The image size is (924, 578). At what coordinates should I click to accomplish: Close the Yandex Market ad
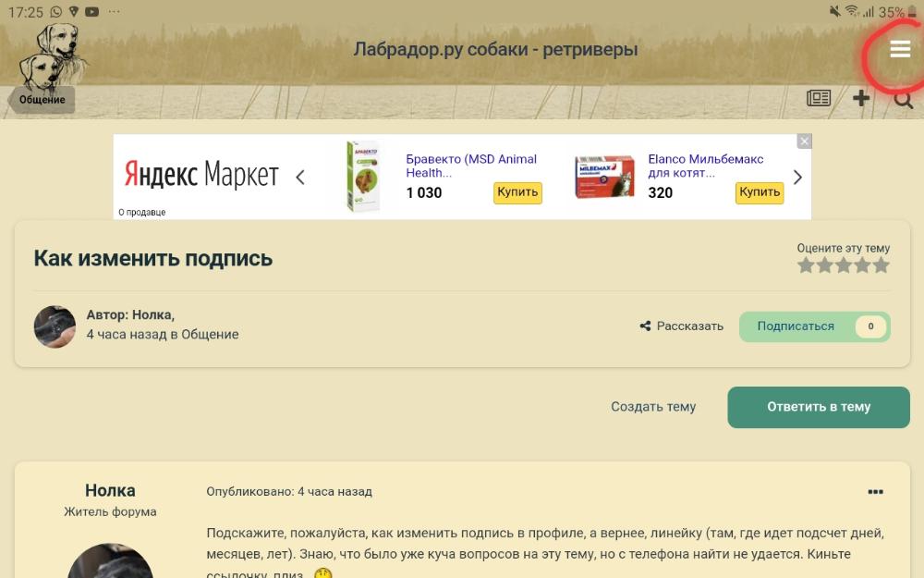coord(804,141)
